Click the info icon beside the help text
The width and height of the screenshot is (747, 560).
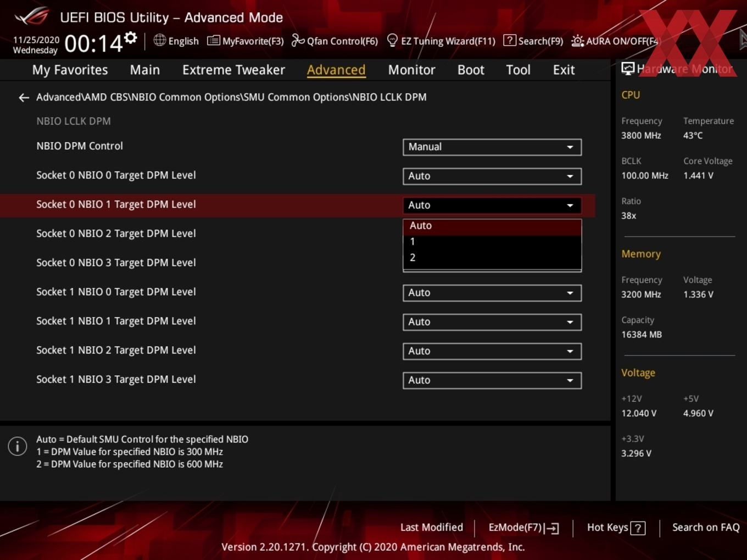pos(18,446)
